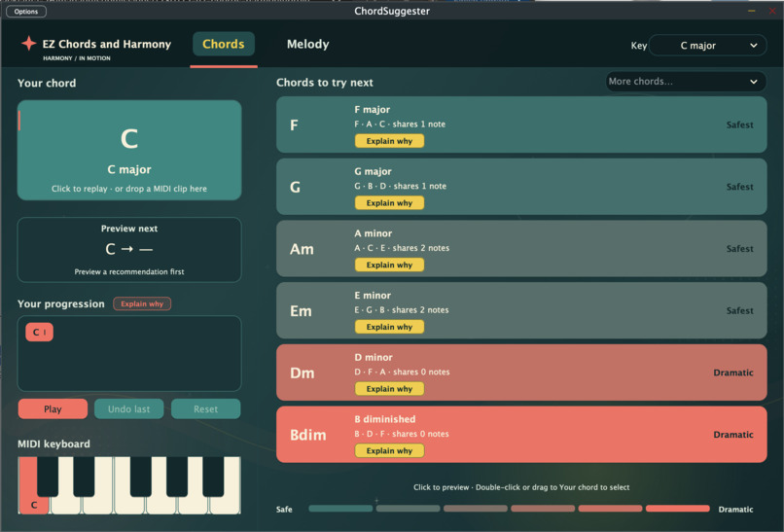
Task: Open the Options button
Action: [x=26, y=11]
